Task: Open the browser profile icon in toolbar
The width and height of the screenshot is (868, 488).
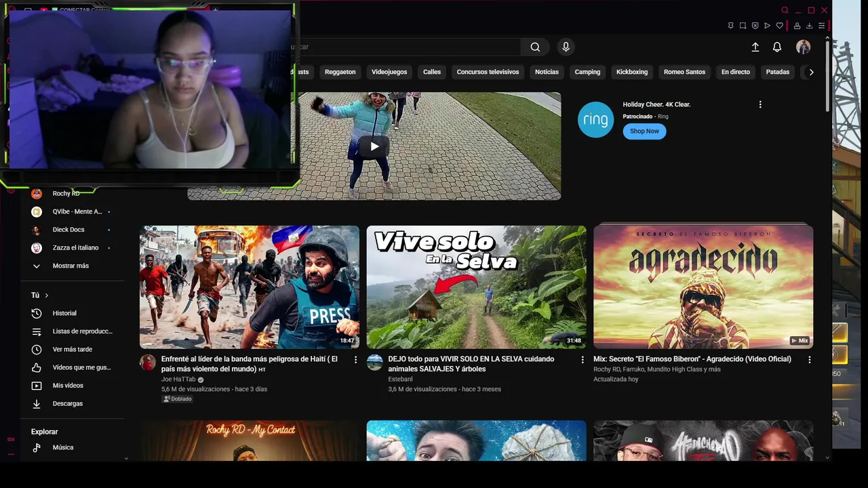Action: [x=797, y=26]
